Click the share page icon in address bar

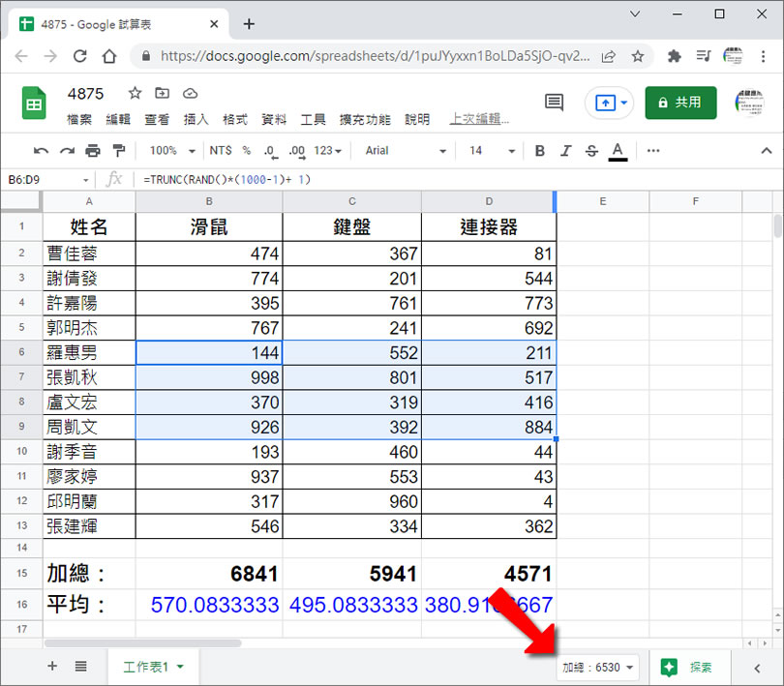coord(609,56)
